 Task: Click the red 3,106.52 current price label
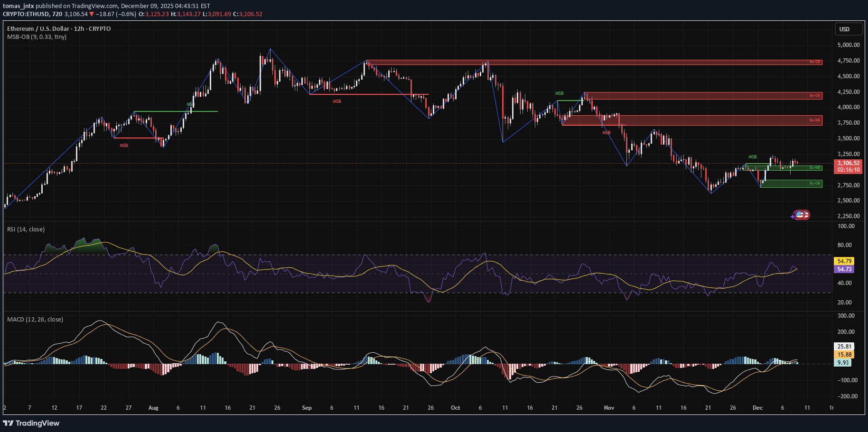[x=848, y=163]
